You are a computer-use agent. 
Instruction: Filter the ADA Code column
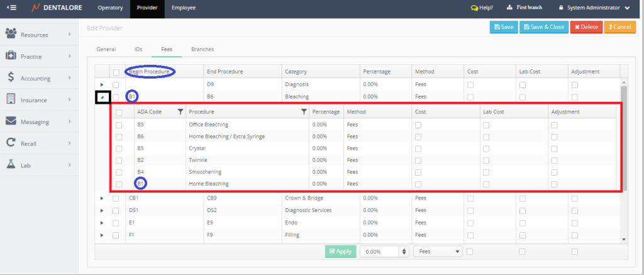pos(180,111)
